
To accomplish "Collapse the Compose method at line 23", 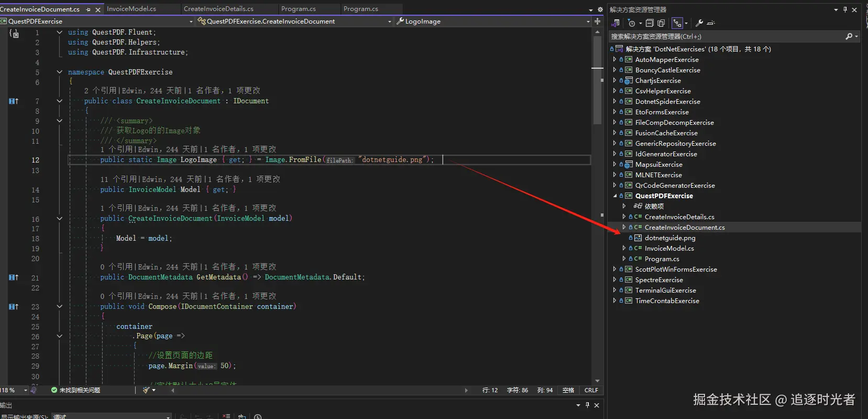I will click(60, 306).
